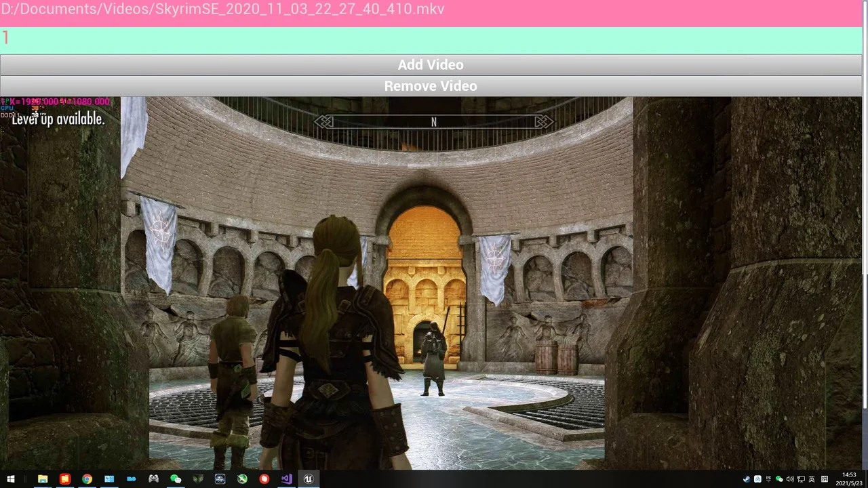This screenshot has width=868, height=488.
Task: Open the clock and date flyout
Action: [x=849, y=479]
